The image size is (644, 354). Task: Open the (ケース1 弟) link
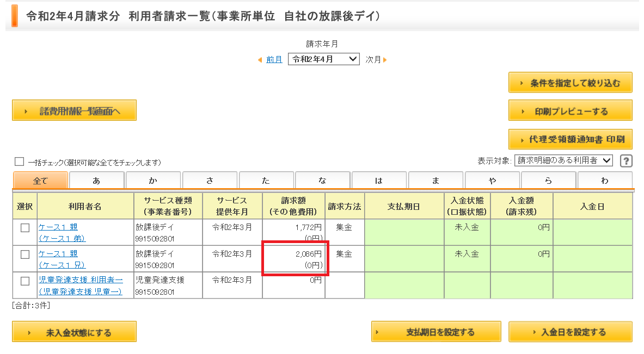62,238
